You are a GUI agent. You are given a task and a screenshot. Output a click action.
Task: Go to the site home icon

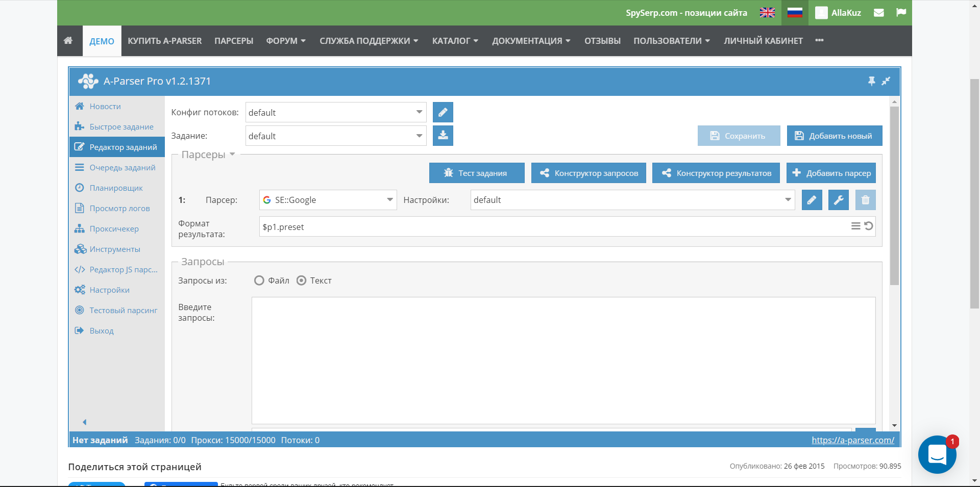pyautogui.click(x=68, y=40)
